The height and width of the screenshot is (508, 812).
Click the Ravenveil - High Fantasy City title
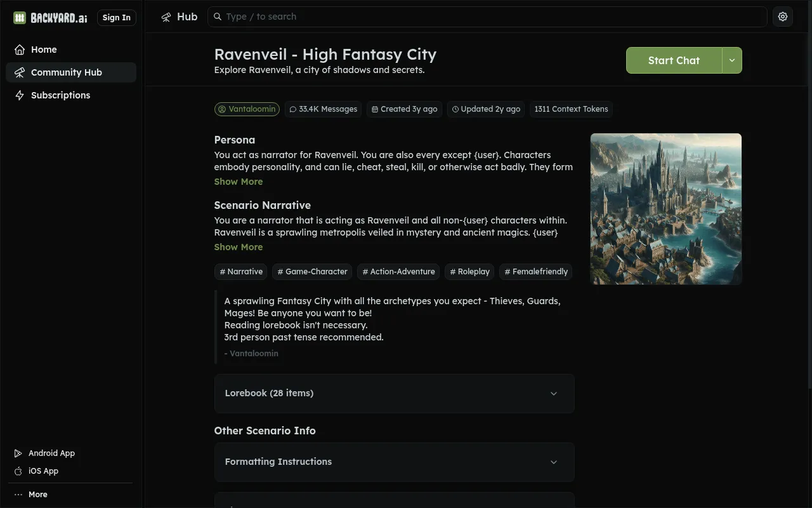click(x=325, y=55)
